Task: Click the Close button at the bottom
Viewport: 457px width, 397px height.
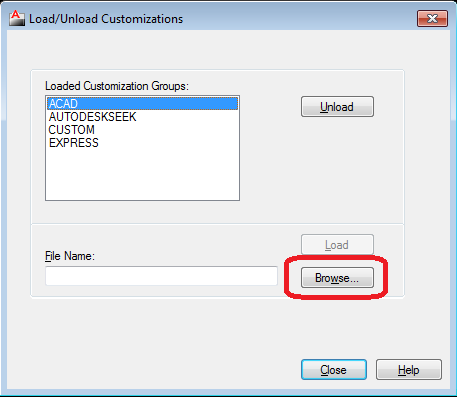Action: point(334,369)
